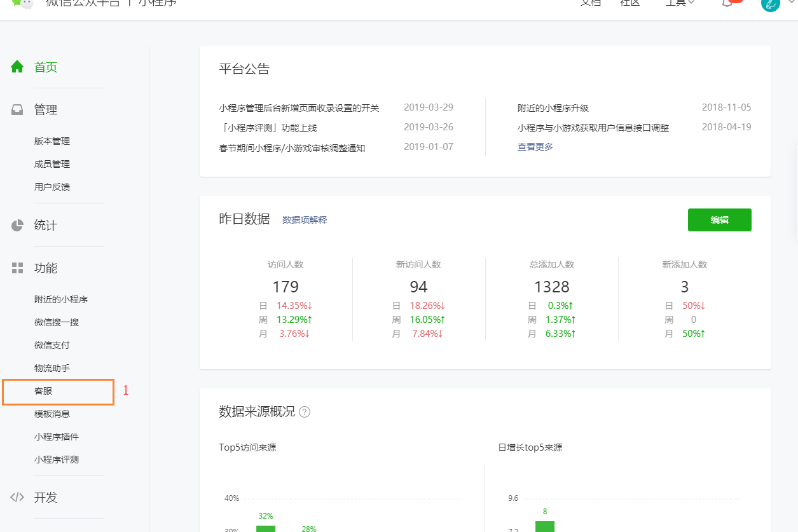Open 模板消息 in the sidebar
Viewport: 798px width, 532px height.
tap(52, 414)
